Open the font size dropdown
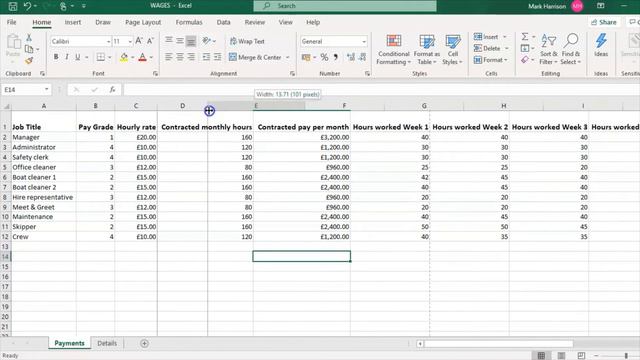 130,42
